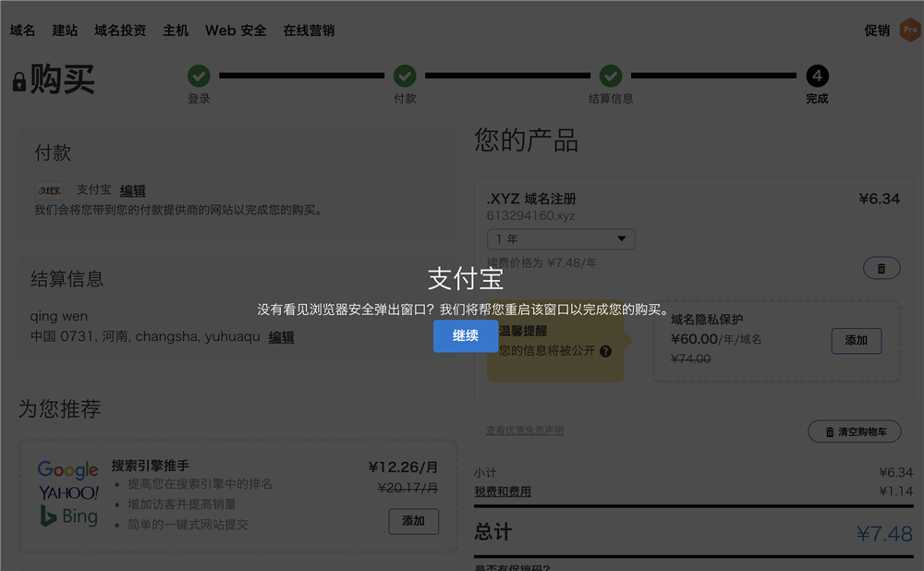This screenshot has height=571, width=924.
Task: Add 域名隐私保护 to cart
Action: point(857,341)
